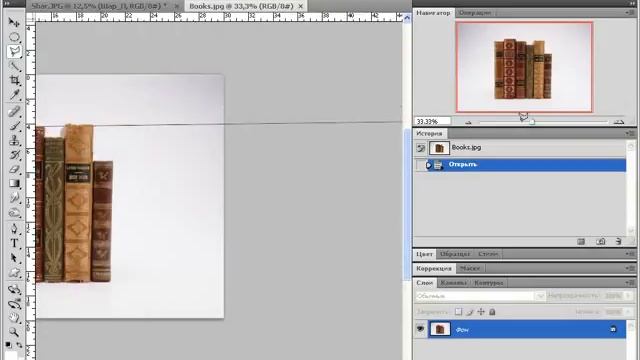This screenshot has height=360, width=640.
Task: Open the Операции tab
Action: pos(474,13)
